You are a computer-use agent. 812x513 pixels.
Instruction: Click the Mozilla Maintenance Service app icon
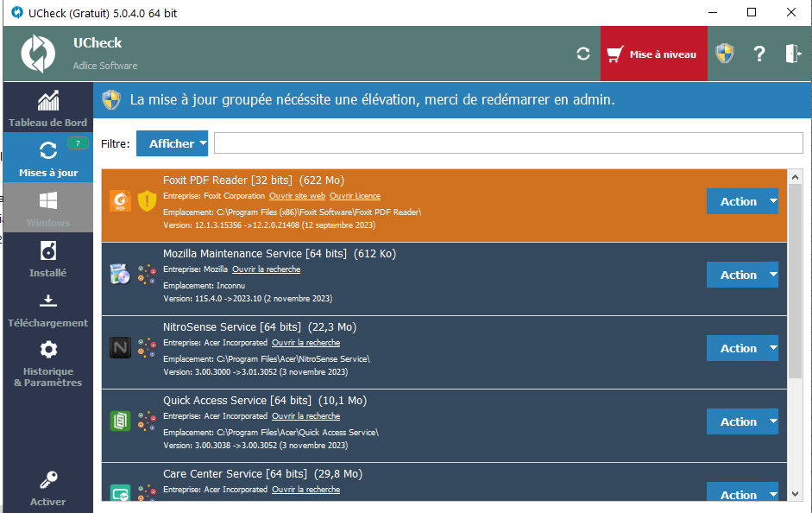click(x=120, y=274)
